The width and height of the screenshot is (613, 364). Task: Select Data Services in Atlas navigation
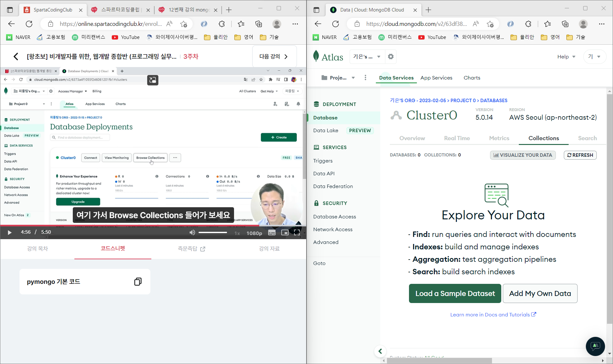click(396, 78)
